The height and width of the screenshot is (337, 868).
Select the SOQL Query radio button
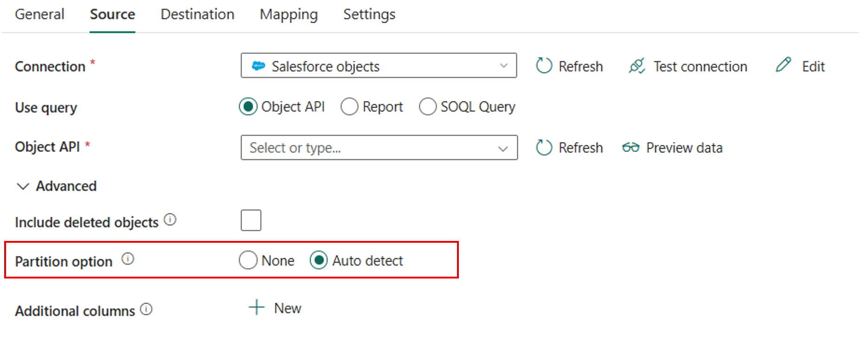428,106
